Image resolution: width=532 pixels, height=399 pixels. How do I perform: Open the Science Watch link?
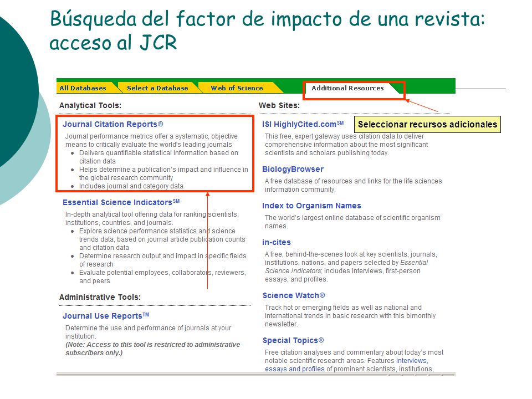[x=294, y=295]
